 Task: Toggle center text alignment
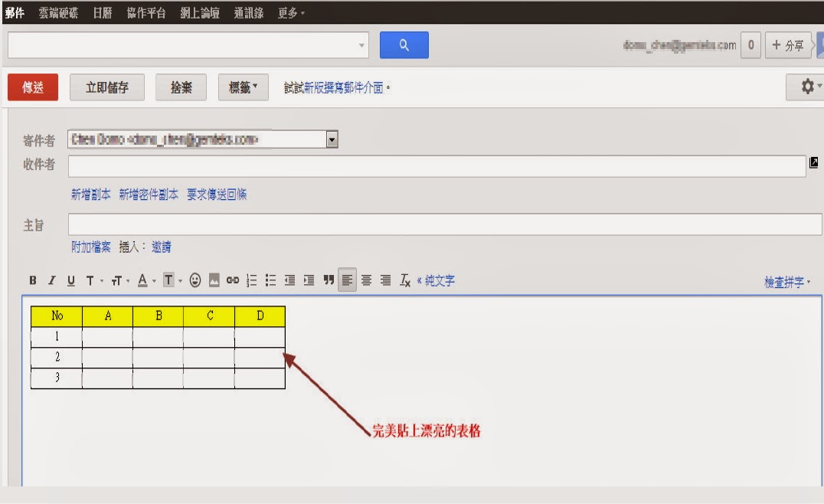pos(365,280)
